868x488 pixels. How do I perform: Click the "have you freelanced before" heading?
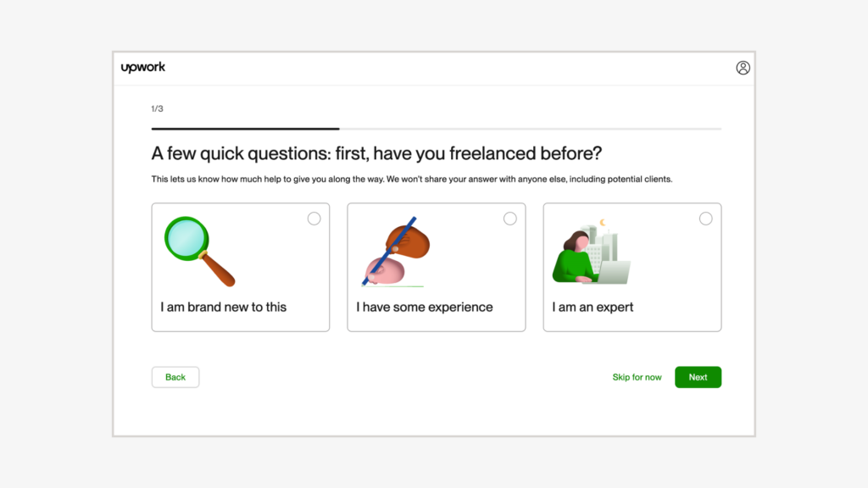(376, 153)
